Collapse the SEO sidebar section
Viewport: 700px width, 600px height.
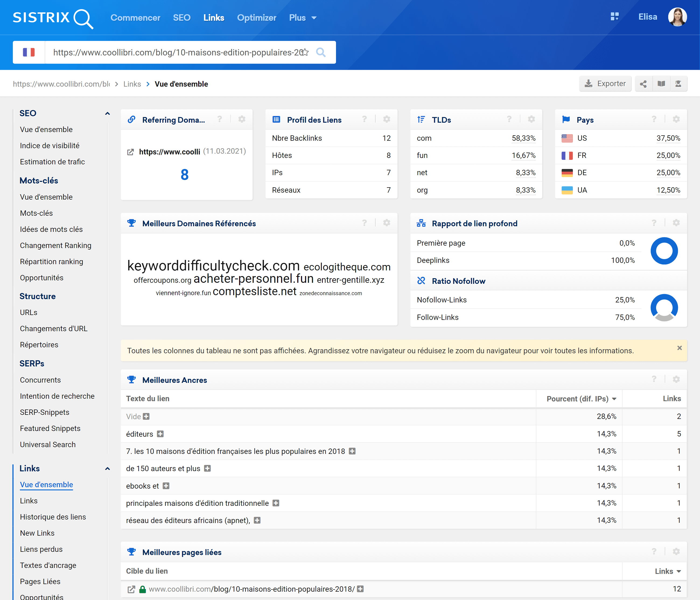[x=107, y=114]
